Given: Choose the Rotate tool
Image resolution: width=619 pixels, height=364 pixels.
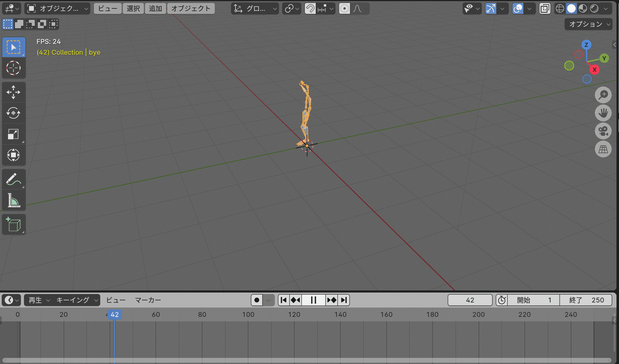Looking at the screenshot, I should click(x=13, y=113).
